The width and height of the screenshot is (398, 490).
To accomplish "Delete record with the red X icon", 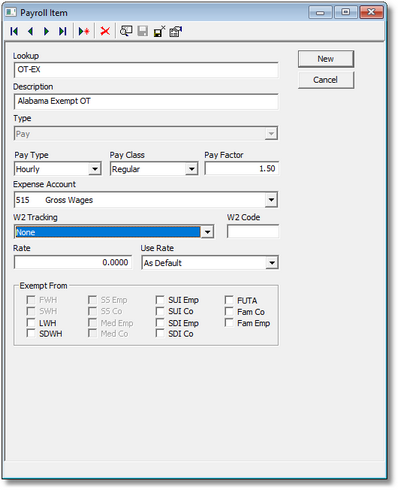I will [x=105, y=31].
